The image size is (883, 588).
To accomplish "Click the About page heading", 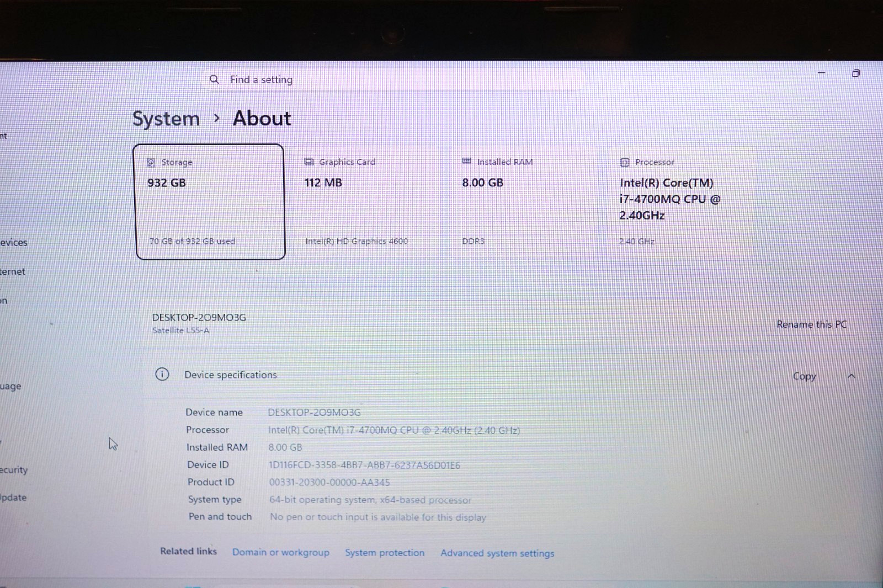I will click(262, 118).
